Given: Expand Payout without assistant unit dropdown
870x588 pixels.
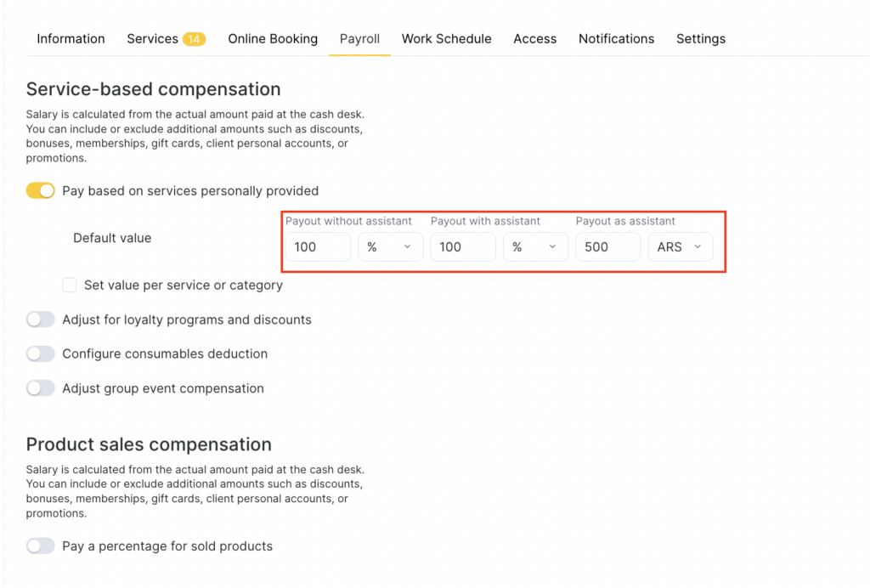Looking at the screenshot, I should pyautogui.click(x=390, y=247).
